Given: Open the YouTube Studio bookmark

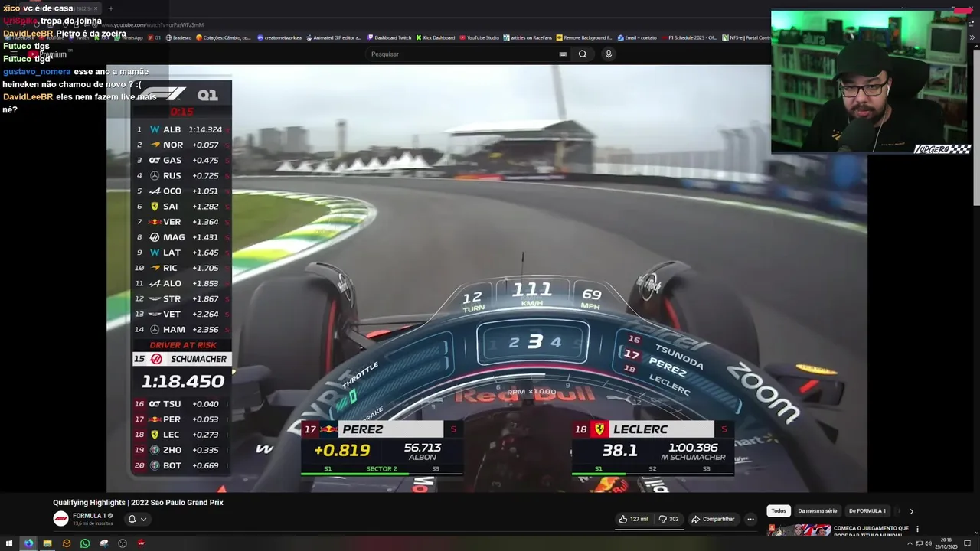Looking at the screenshot, I should tap(479, 37).
